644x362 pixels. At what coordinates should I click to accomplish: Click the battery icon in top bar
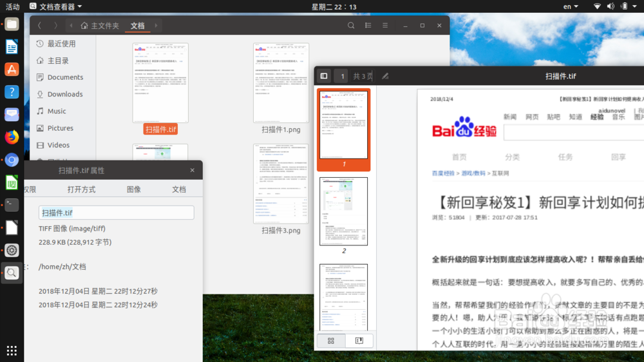click(x=624, y=6)
